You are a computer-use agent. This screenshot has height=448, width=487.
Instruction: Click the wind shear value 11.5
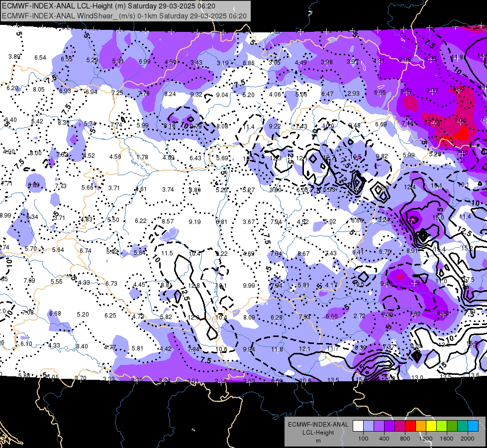click(167, 253)
